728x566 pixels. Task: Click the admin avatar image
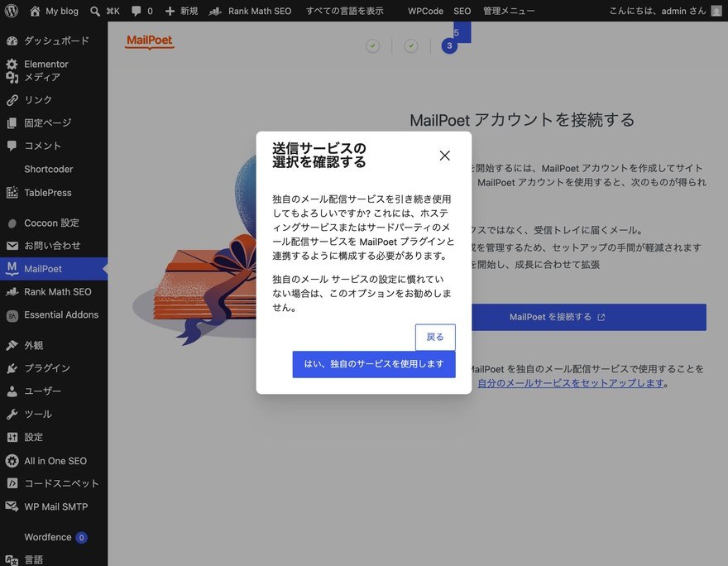pos(716,11)
